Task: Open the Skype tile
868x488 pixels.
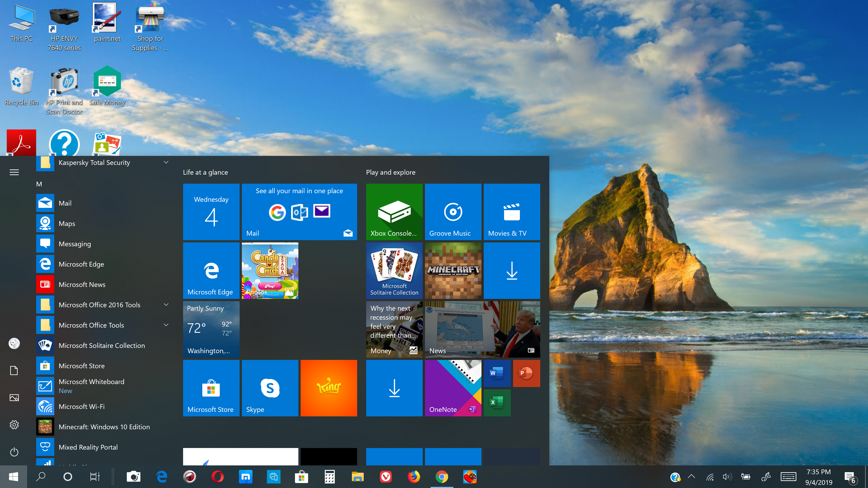Action: coord(270,388)
